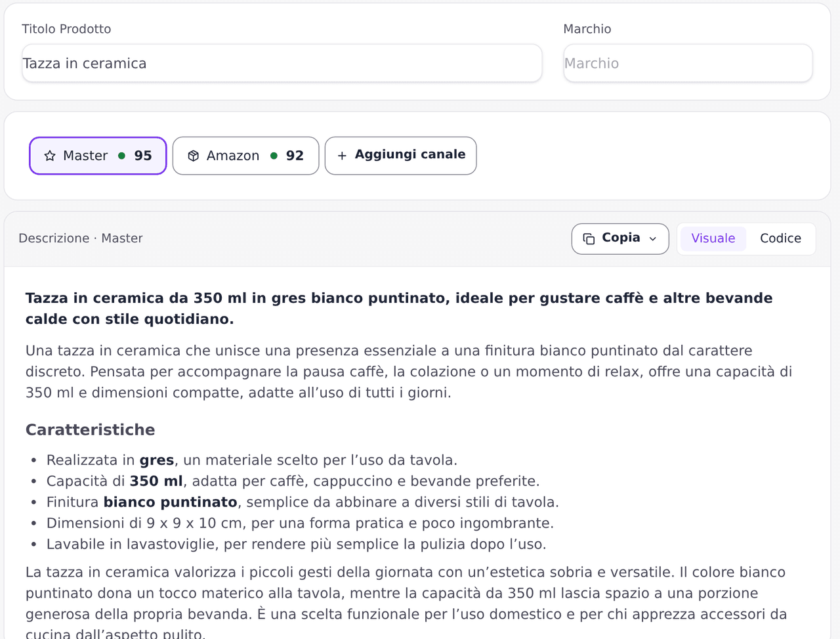The width and height of the screenshot is (840, 639).
Task: Switch to Visuale view
Action: 713,238
